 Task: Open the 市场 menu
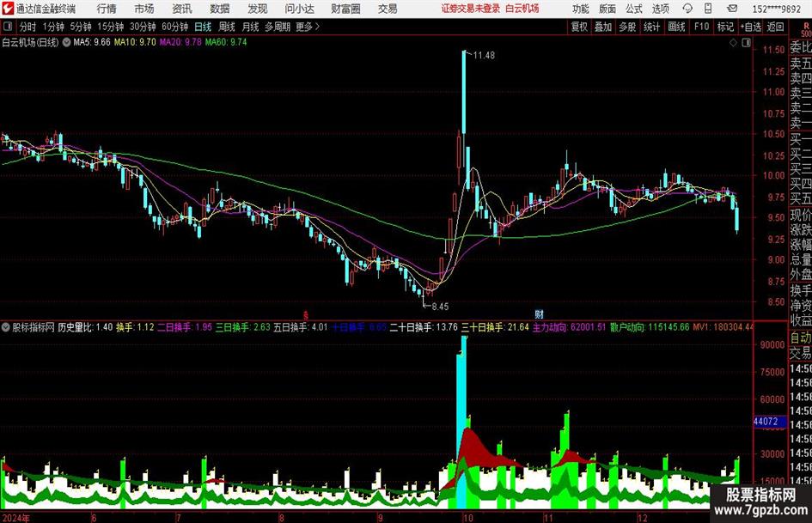coord(144,9)
